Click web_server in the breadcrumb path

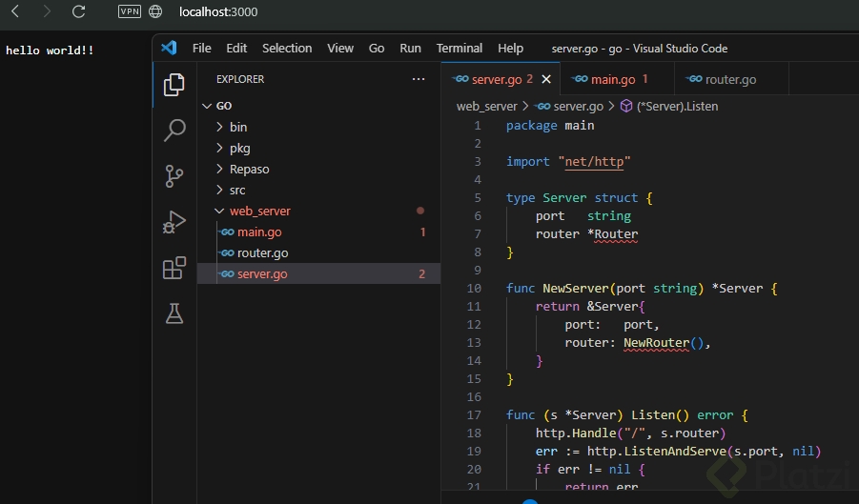point(486,107)
